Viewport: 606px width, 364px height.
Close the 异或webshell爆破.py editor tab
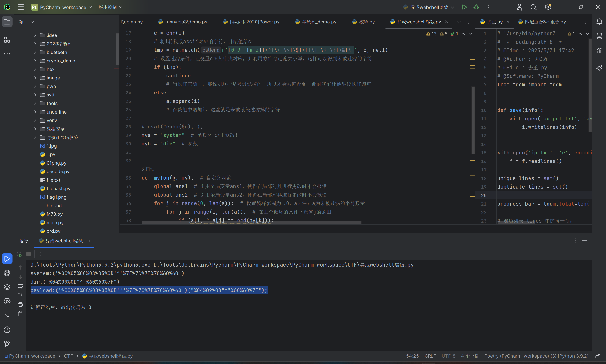[x=447, y=22]
